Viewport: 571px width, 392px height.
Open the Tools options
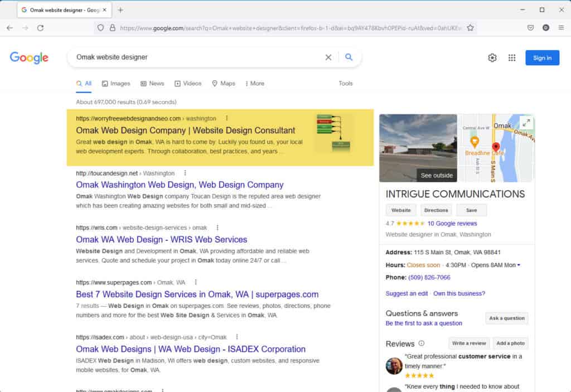[x=346, y=84]
